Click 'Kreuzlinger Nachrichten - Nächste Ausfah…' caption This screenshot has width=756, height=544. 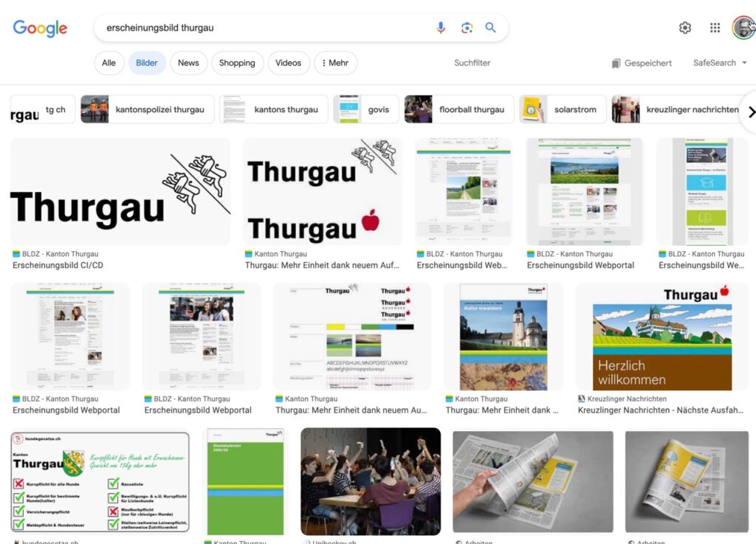pyautogui.click(x=661, y=410)
